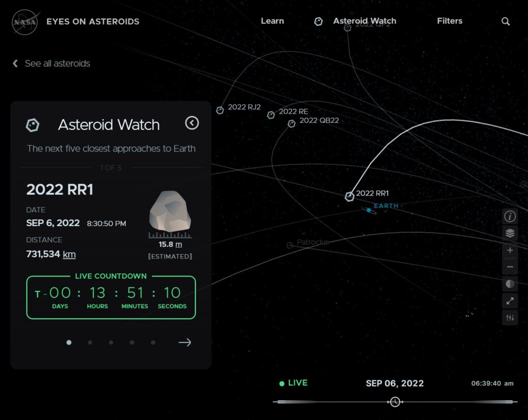Click the Earth marker
The height and width of the screenshot is (420, 528).
(369, 211)
